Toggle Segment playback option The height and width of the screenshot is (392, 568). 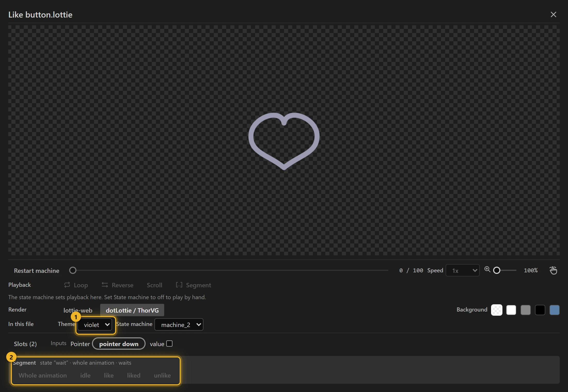click(x=193, y=285)
